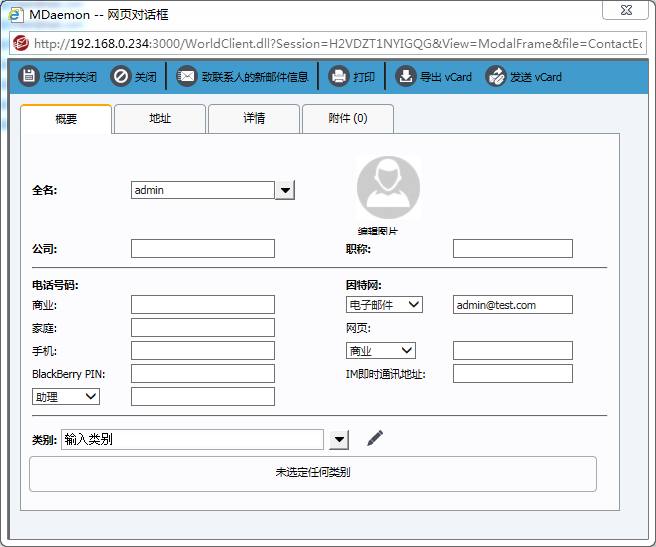The height and width of the screenshot is (547, 656).
Task: Expand the category (类别) dropdown arrow
Action: pos(339,439)
